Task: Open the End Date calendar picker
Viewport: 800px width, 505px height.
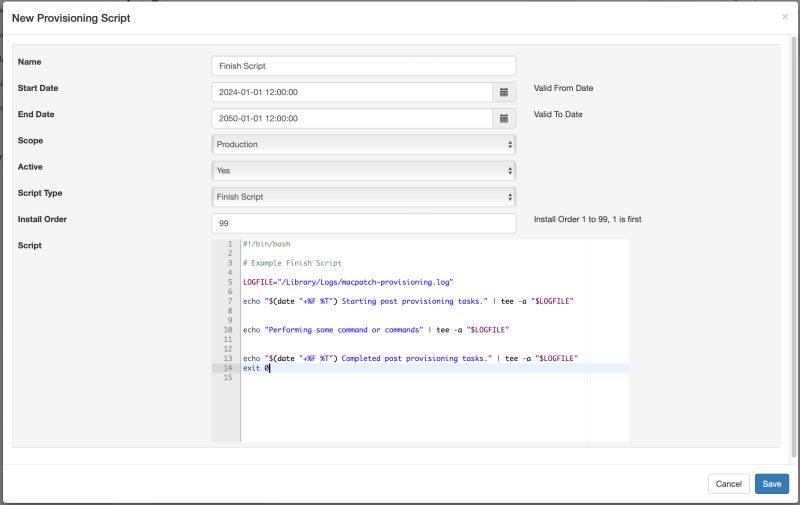Action: click(504, 118)
